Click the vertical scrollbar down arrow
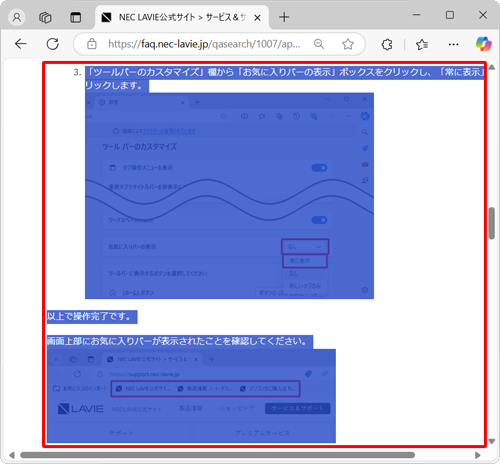 click(492, 441)
